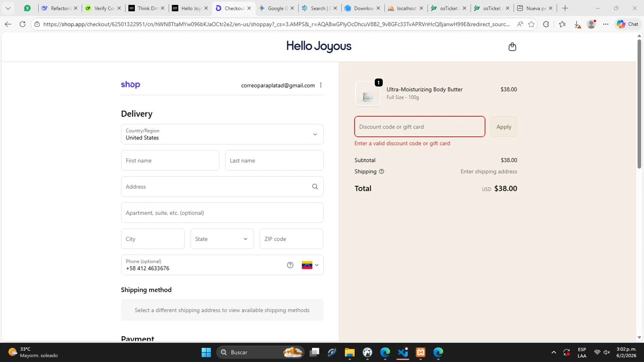Expand the Country/Region dropdown
644x362 pixels.
(x=222, y=134)
